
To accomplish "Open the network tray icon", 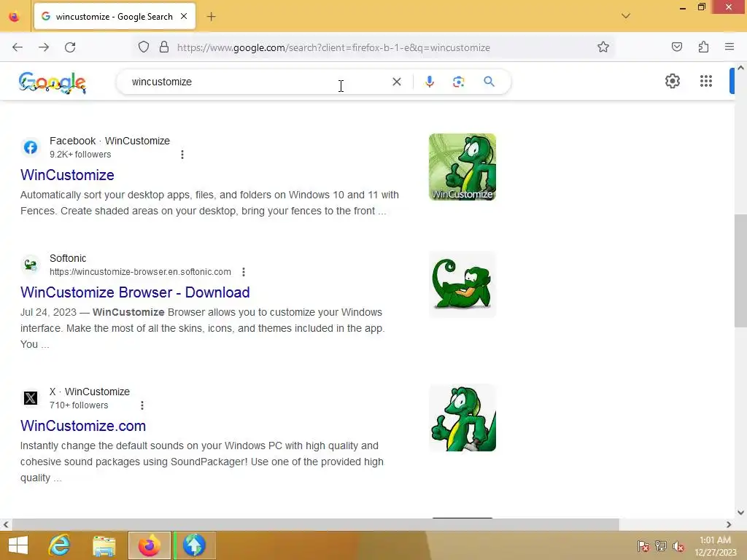I will (661, 545).
